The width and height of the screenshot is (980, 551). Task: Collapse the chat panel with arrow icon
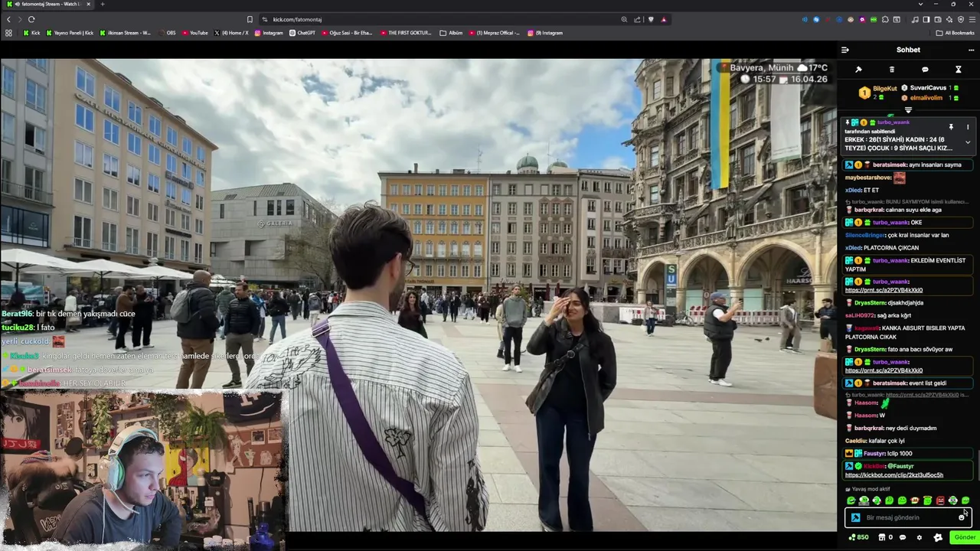pyautogui.click(x=844, y=50)
